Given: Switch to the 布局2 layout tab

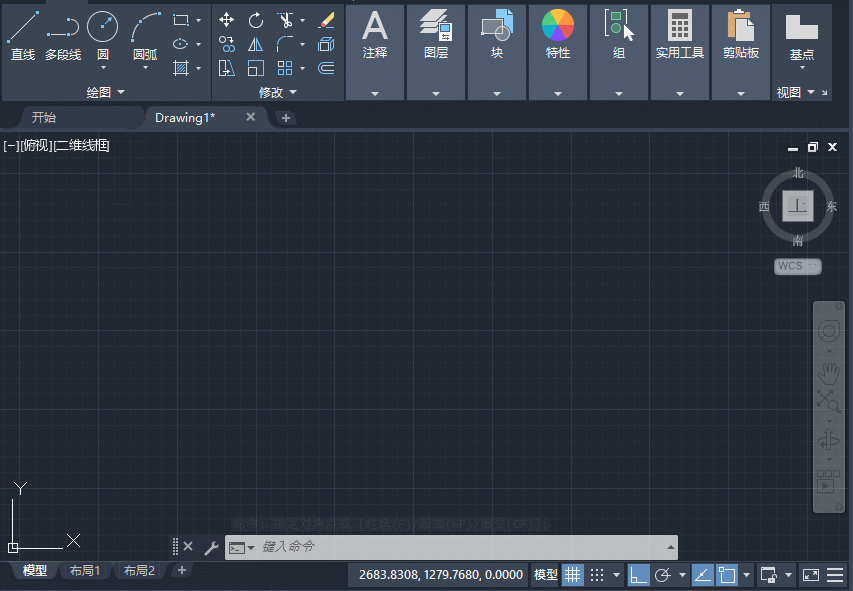Looking at the screenshot, I should coord(139,570).
